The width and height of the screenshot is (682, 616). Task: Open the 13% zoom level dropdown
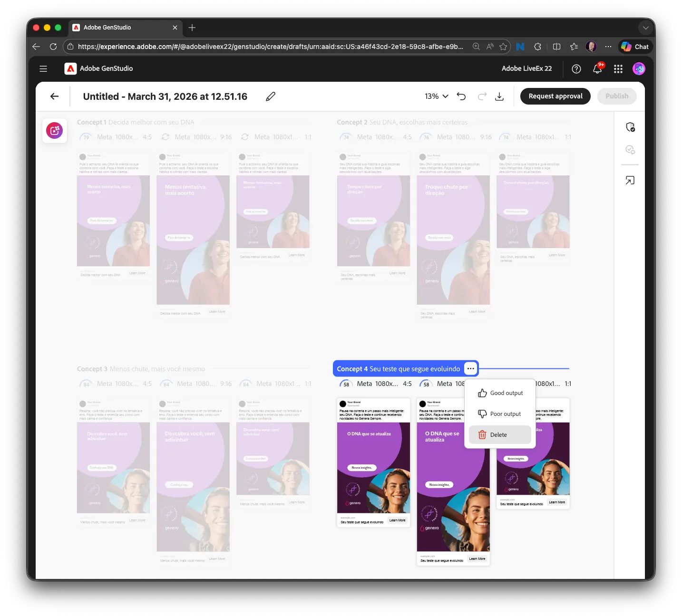click(x=437, y=96)
